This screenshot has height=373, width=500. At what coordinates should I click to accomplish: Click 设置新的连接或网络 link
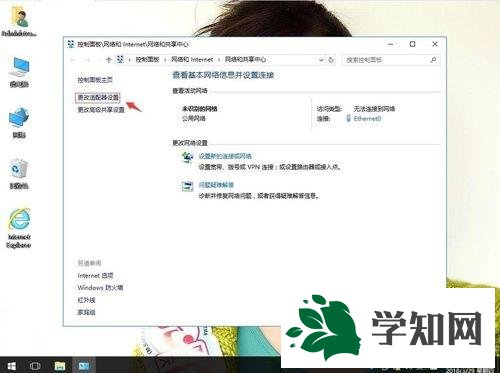click(x=225, y=156)
